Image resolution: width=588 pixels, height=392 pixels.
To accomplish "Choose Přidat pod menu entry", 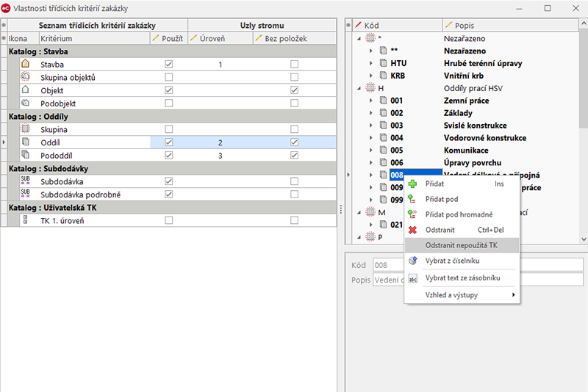I will (462, 199).
